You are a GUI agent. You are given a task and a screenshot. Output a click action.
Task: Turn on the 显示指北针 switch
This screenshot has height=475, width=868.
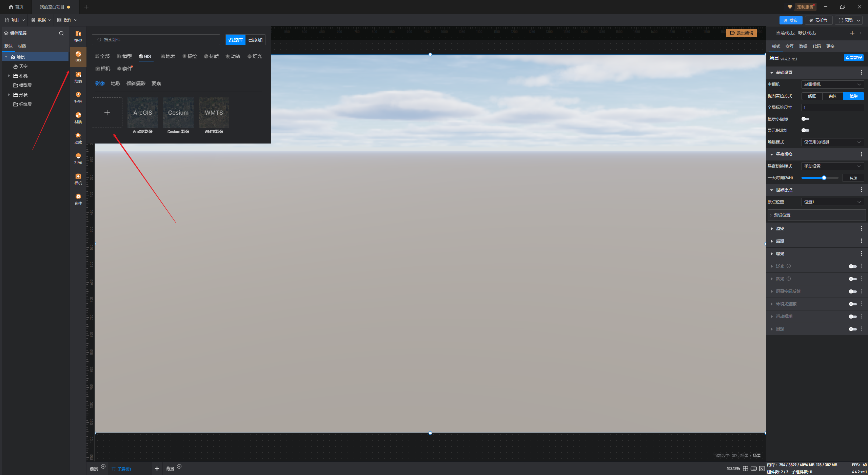coord(805,131)
